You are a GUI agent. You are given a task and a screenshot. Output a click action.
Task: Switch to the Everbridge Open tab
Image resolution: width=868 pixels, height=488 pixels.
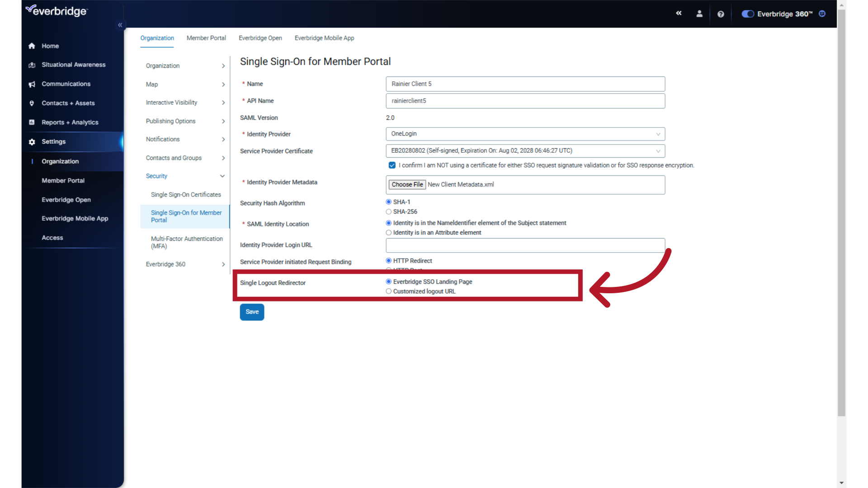(x=260, y=38)
